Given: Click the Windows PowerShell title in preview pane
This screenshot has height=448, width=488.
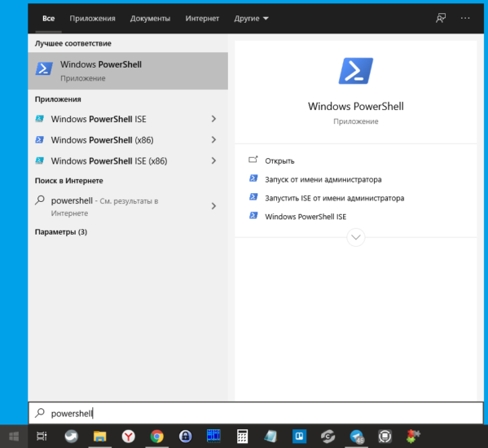Looking at the screenshot, I should tap(356, 106).
